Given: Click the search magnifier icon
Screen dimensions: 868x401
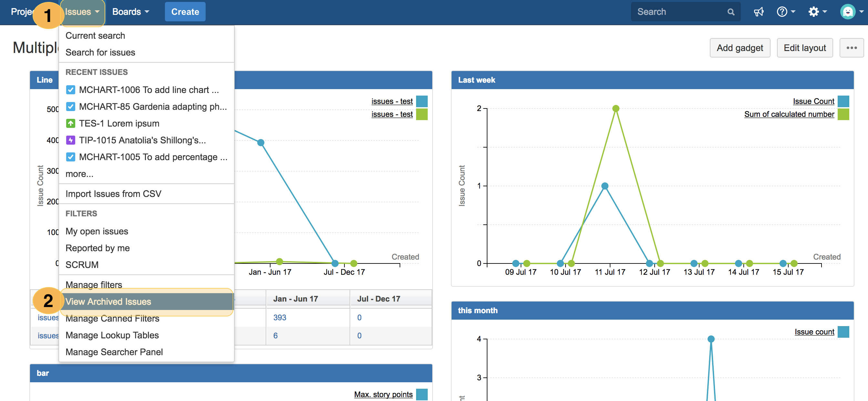Looking at the screenshot, I should [x=730, y=12].
